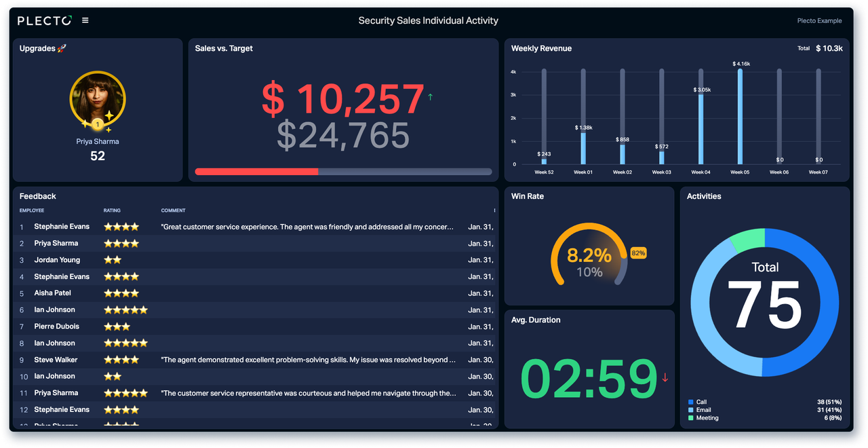Click the rocket icon in Upgrades title
This screenshot has height=448, width=868.
click(x=62, y=49)
